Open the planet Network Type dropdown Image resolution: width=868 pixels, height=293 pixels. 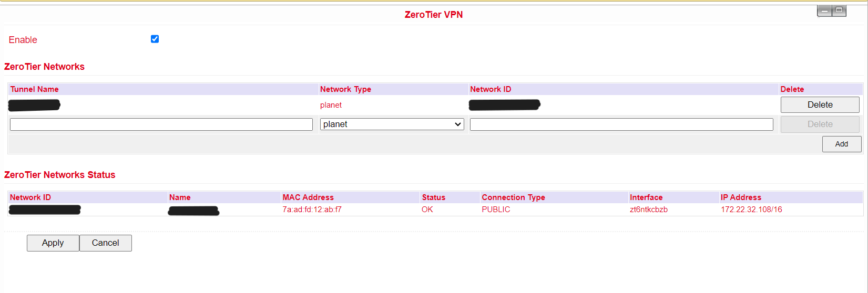[x=392, y=124]
